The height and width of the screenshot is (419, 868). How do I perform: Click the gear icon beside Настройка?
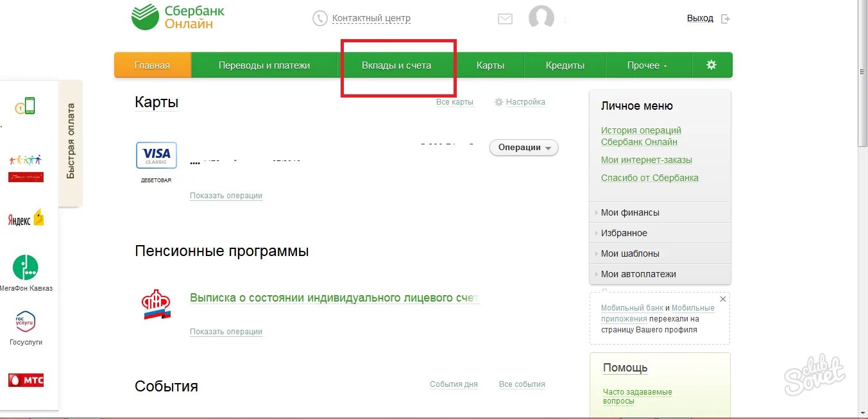[499, 102]
